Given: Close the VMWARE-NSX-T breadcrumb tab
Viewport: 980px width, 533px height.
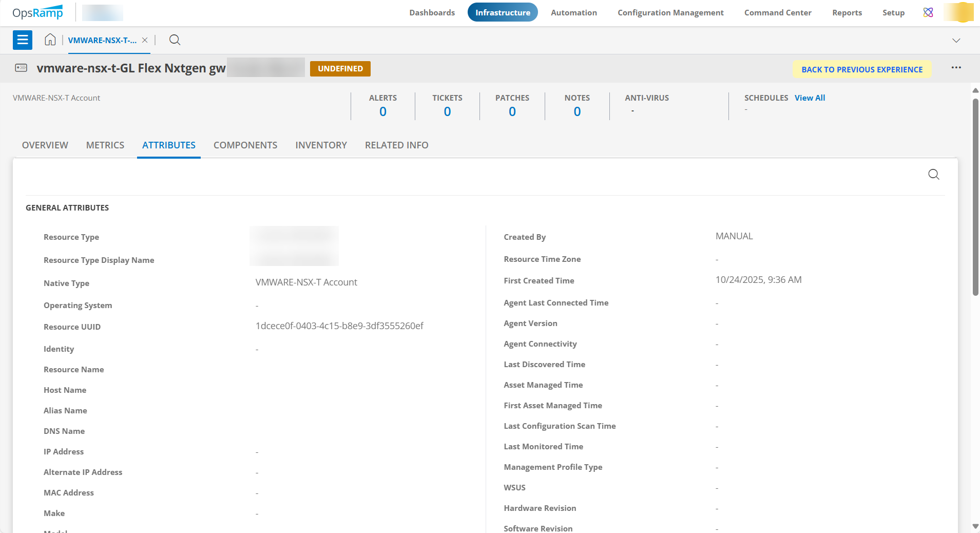Looking at the screenshot, I should point(145,40).
